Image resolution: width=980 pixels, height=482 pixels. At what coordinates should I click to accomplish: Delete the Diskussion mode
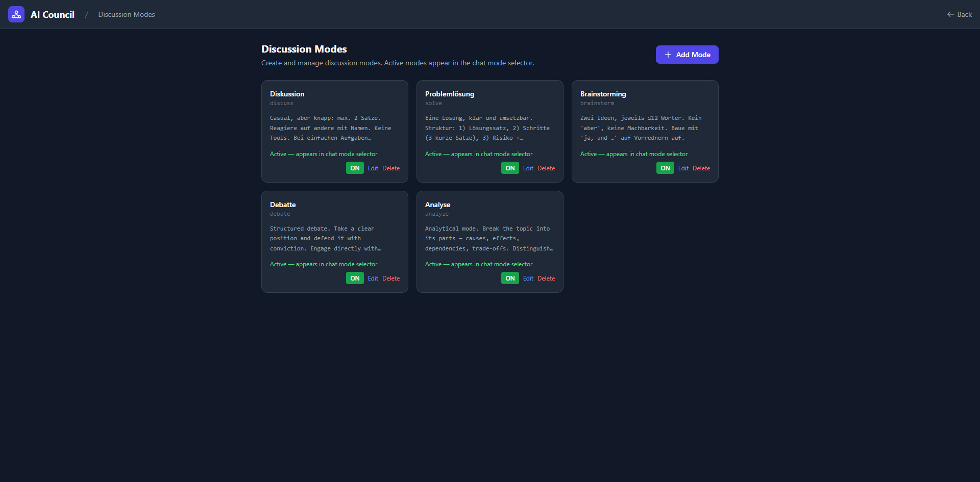click(391, 168)
